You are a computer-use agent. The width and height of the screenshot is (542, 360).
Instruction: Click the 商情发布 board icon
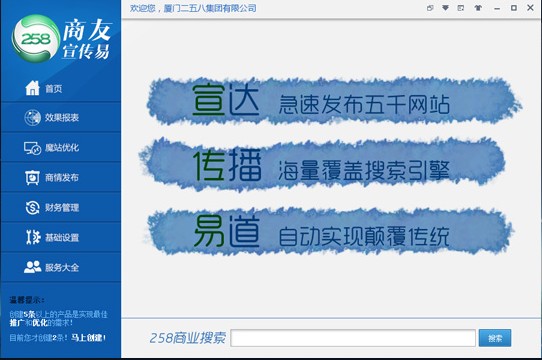pos(32,177)
